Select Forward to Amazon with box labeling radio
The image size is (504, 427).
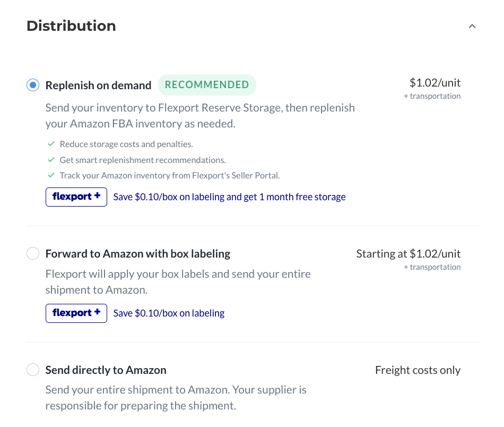coord(33,253)
